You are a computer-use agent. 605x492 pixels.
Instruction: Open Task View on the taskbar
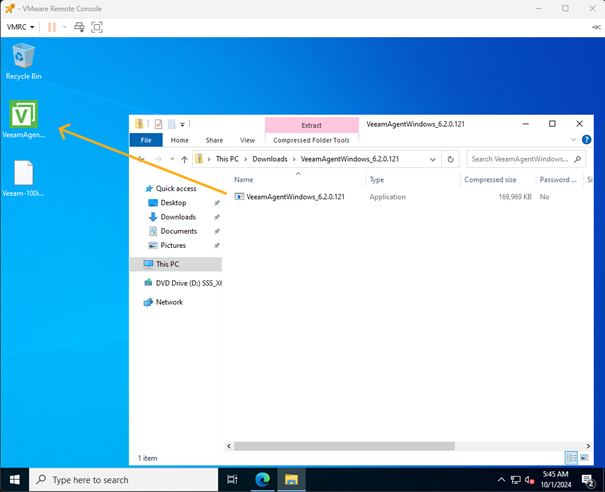click(233, 479)
